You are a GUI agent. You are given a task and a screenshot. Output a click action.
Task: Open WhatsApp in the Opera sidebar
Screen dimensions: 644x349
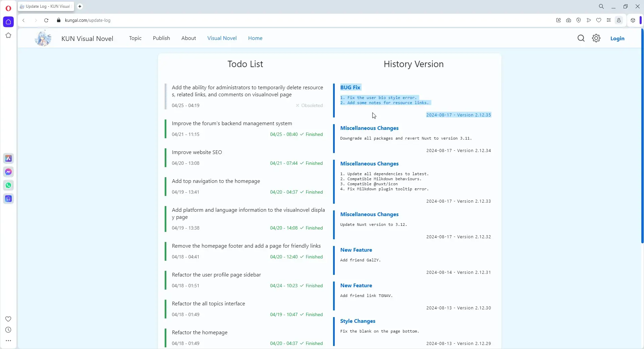[x=8, y=185]
